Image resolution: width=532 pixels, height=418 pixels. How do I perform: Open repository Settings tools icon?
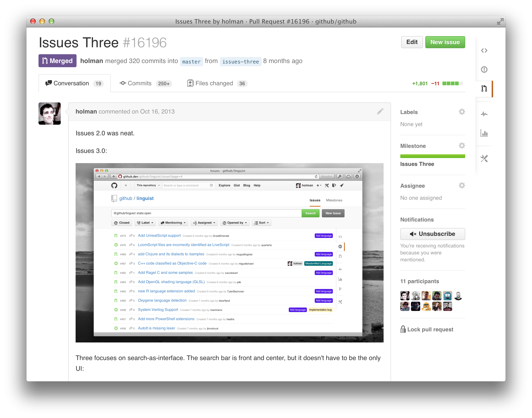pos(484,158)
